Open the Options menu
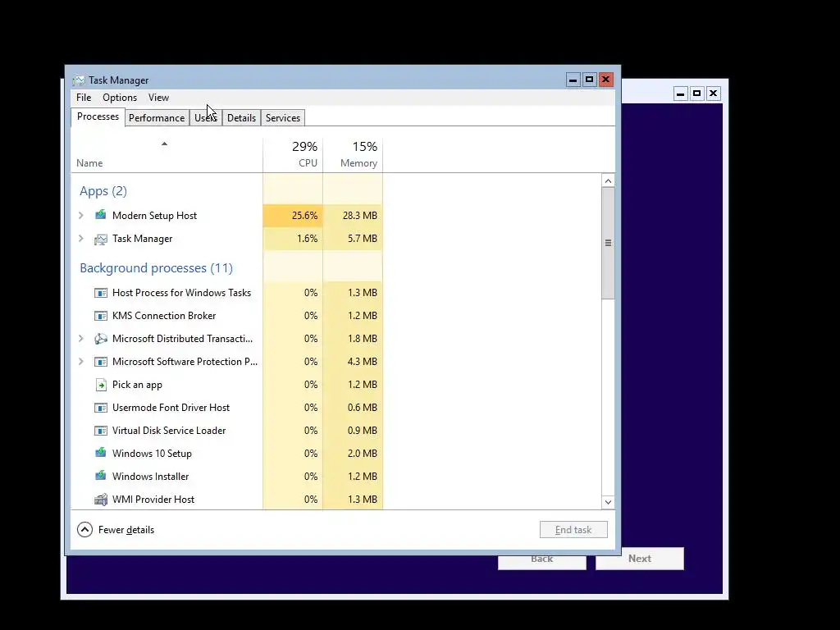 (x=120, y=98)
